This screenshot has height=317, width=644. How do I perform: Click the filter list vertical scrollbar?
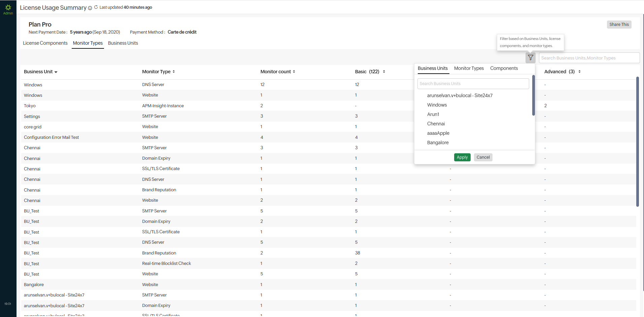(533, 96)
